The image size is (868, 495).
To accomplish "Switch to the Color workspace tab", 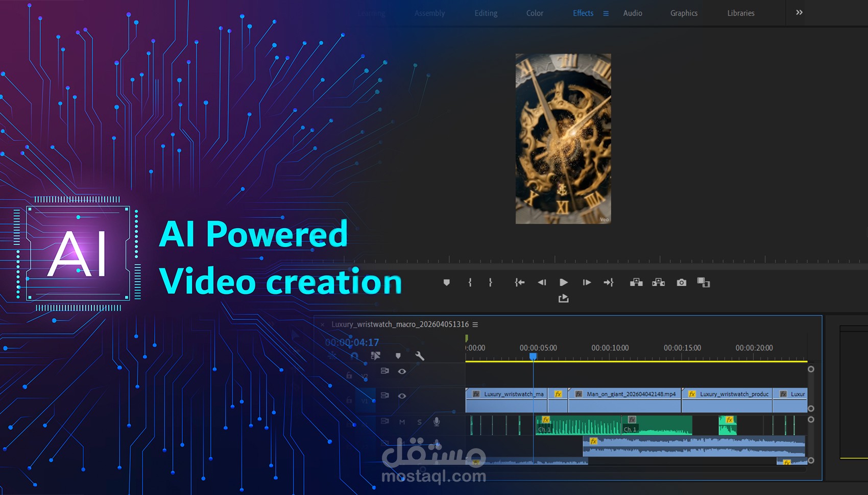I will pos(534,13).
